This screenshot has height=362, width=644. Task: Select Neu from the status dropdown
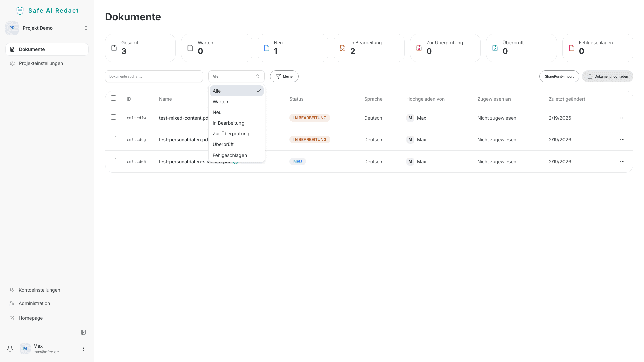[x=217, y=112]
